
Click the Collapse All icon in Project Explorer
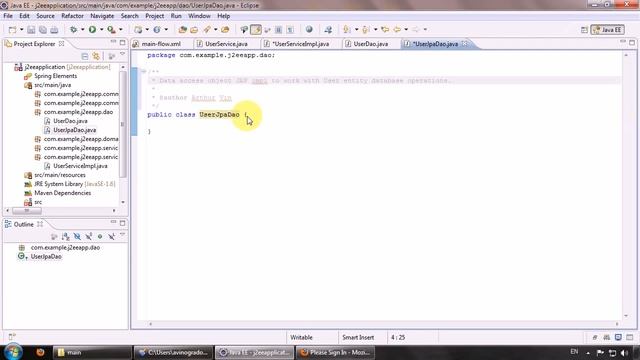coord(84,56)
